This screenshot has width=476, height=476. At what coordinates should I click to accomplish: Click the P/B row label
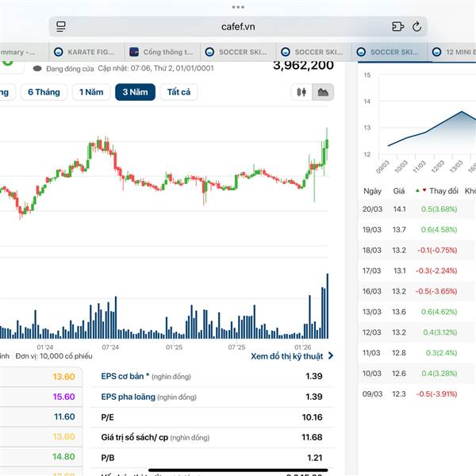click(x=107, y=458)
